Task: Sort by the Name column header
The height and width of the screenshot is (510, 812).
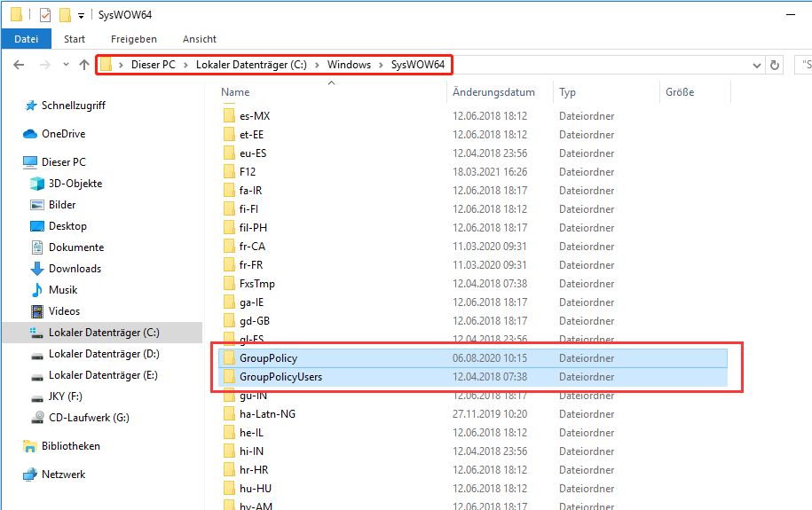Action: pyautogui.click(x=235, y=92)
